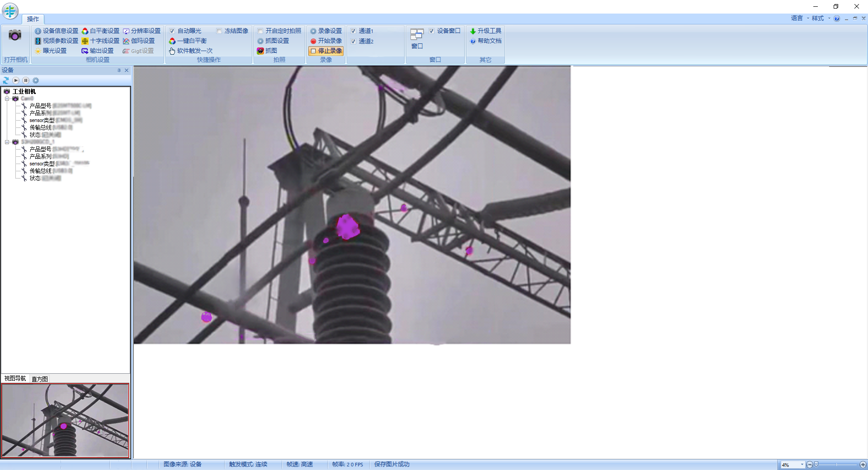Open 帮助文档 help documentation
Viewport: 868px width, 470px height.
[x=487, y=41]
